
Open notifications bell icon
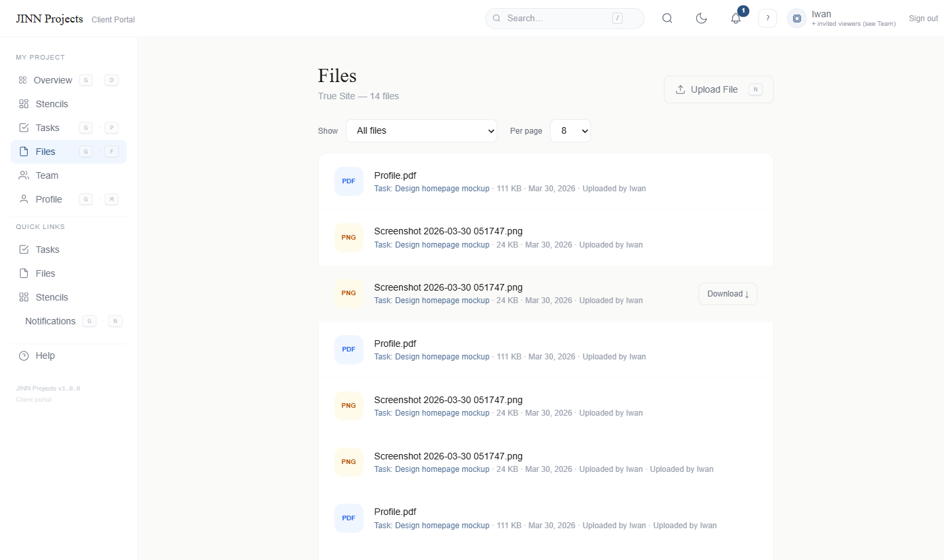(736, 19)
